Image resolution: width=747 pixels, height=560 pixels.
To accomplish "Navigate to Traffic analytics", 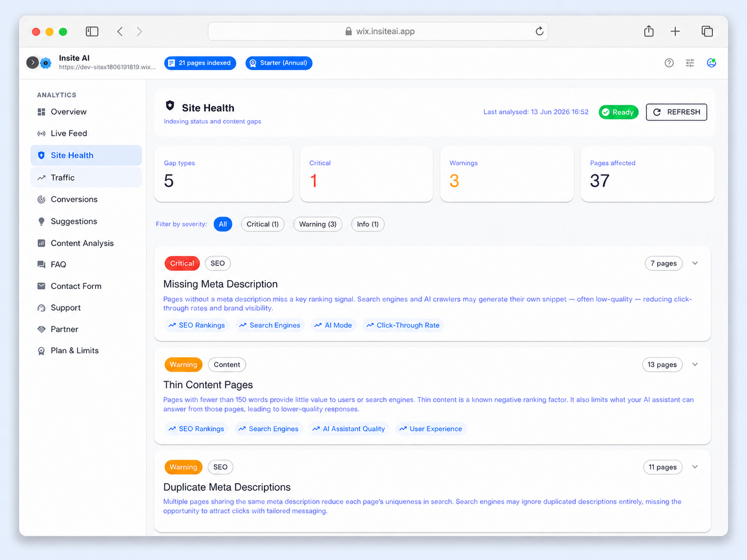I will [86, 177].
